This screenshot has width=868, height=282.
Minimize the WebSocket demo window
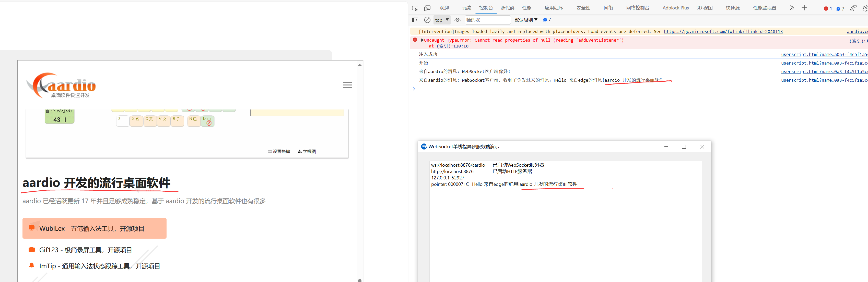coord(666,147)
